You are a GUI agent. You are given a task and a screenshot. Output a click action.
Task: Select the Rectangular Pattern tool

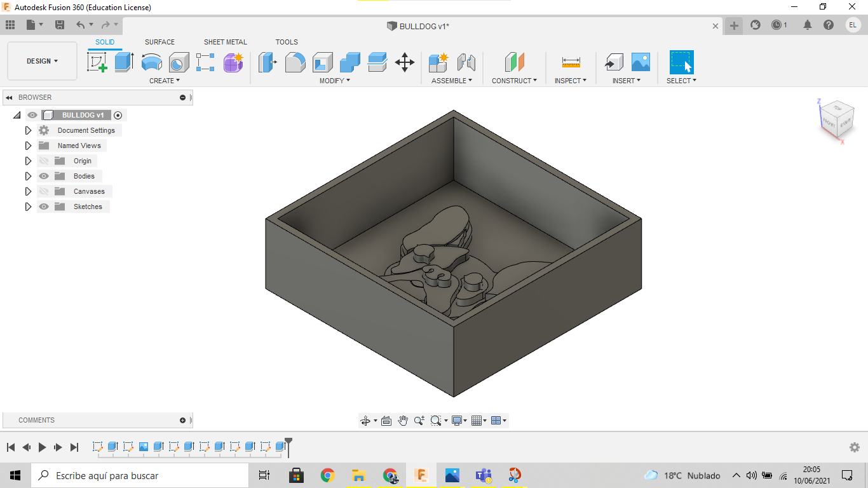click(x=205, y=62)
